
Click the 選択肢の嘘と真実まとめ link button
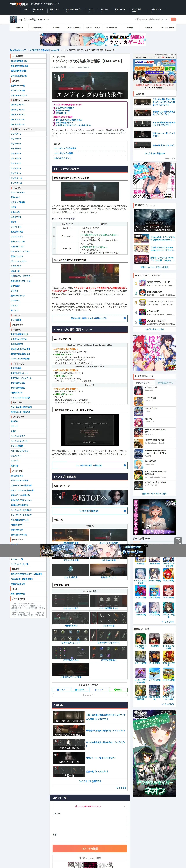[x=90, y=318]
